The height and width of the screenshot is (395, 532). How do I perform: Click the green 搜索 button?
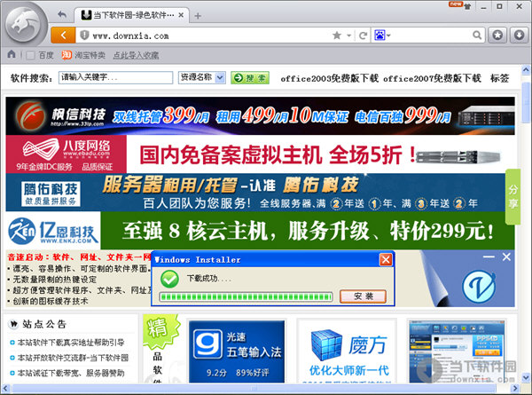click(x=249, y=77)
